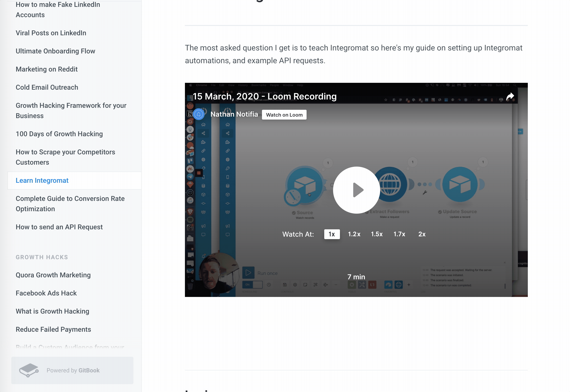Open What is Growth Hacking page
The width and height of the screenshot is (570, 392).
click(52, 311)
